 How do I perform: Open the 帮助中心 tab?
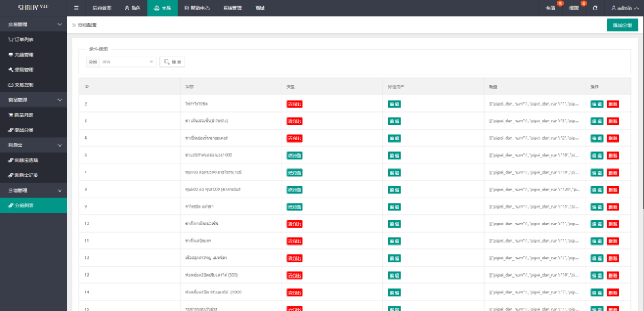pos(197,8)
